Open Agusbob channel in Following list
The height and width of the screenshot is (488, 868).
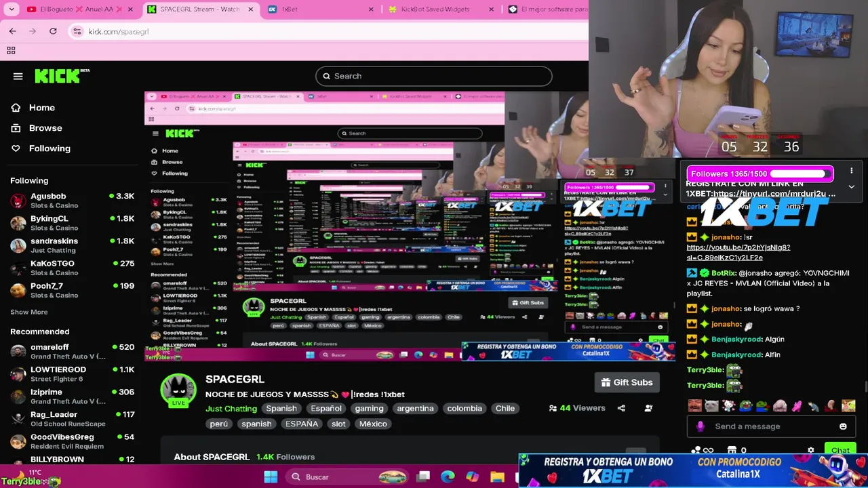(72, 200)
